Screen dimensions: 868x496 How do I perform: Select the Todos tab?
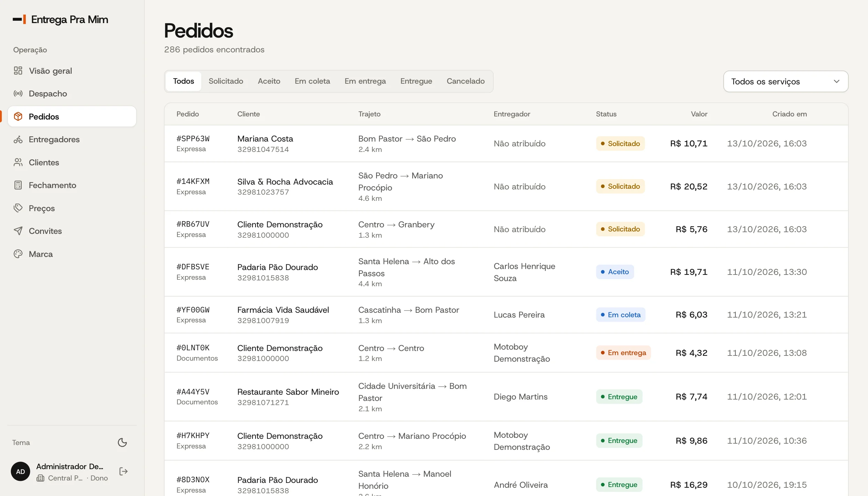point(184,81)
